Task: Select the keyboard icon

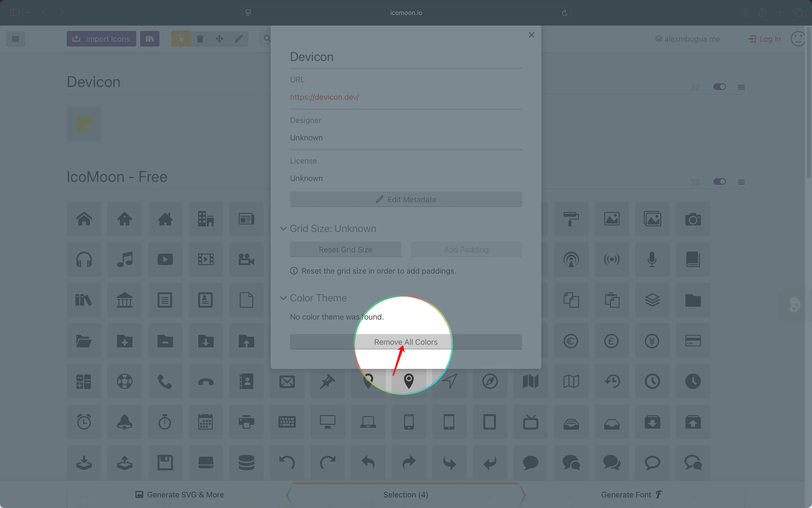Action: [x=287, y=422]
